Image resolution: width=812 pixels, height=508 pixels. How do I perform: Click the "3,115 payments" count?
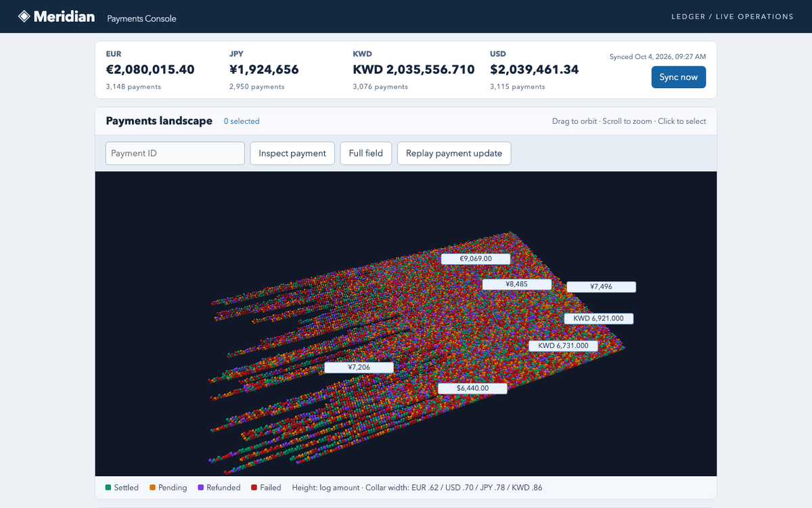(518, 87)
